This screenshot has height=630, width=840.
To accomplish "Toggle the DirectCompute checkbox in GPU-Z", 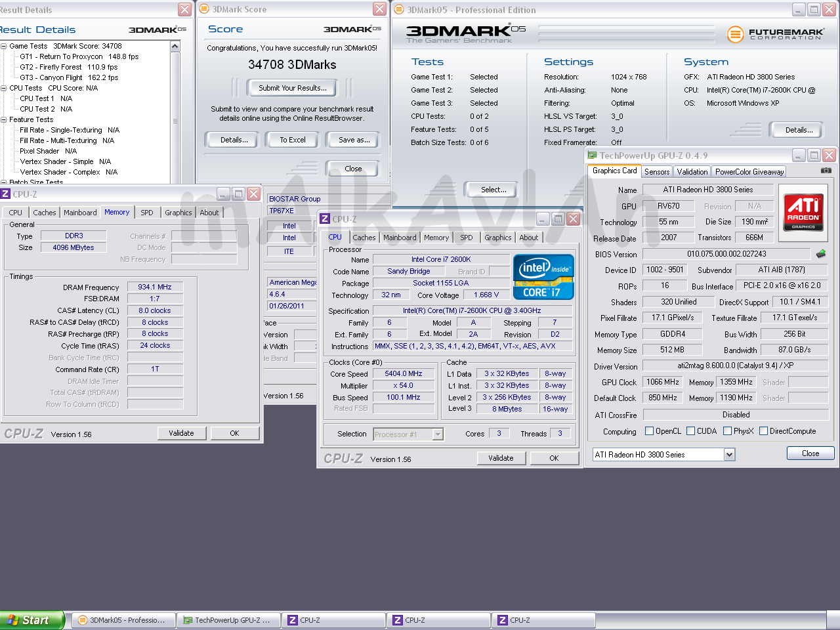I will click(x=763, y=431).
